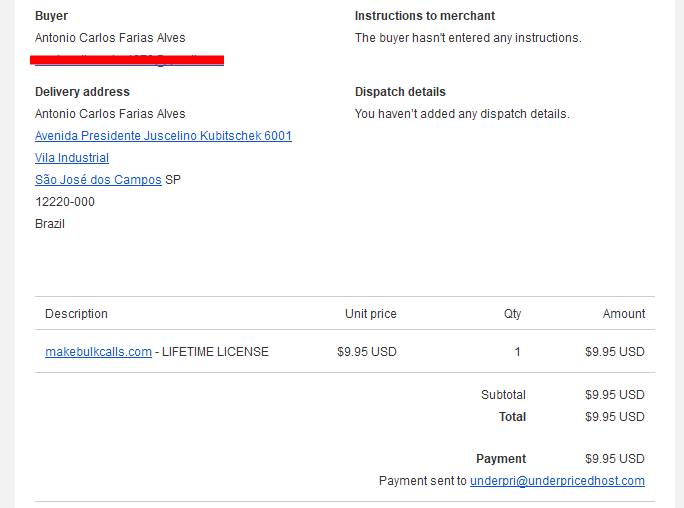This screenshot has height=508, width=684.
Task: Open the underpri@underpricedhost.com email link
Action: 557,481
